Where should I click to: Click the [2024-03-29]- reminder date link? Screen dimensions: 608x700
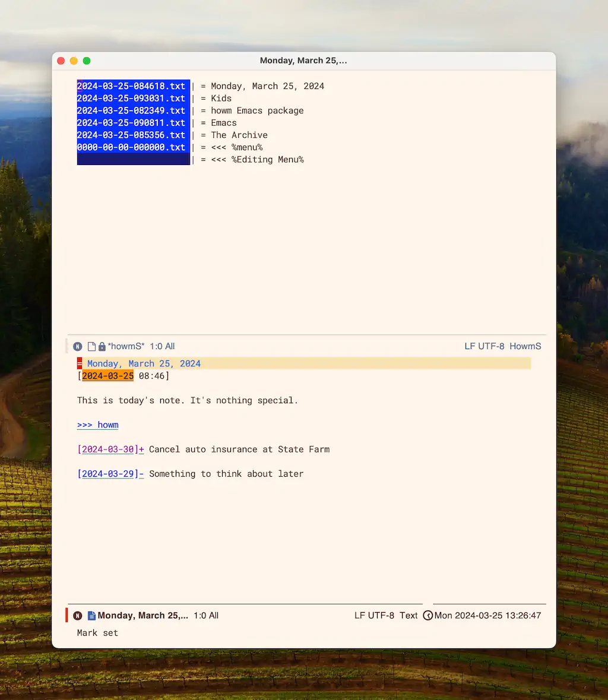(110, 474)
